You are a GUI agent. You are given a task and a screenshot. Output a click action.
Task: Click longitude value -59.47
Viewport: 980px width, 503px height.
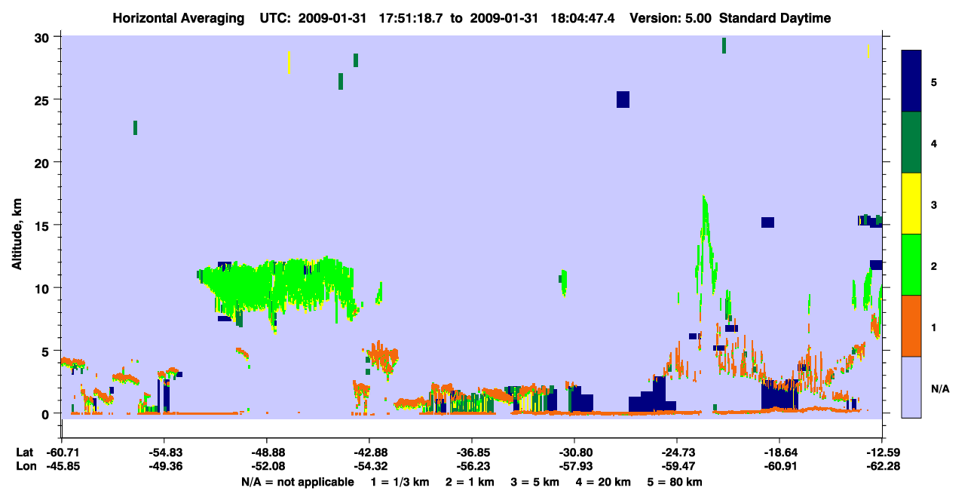(677, 466)
